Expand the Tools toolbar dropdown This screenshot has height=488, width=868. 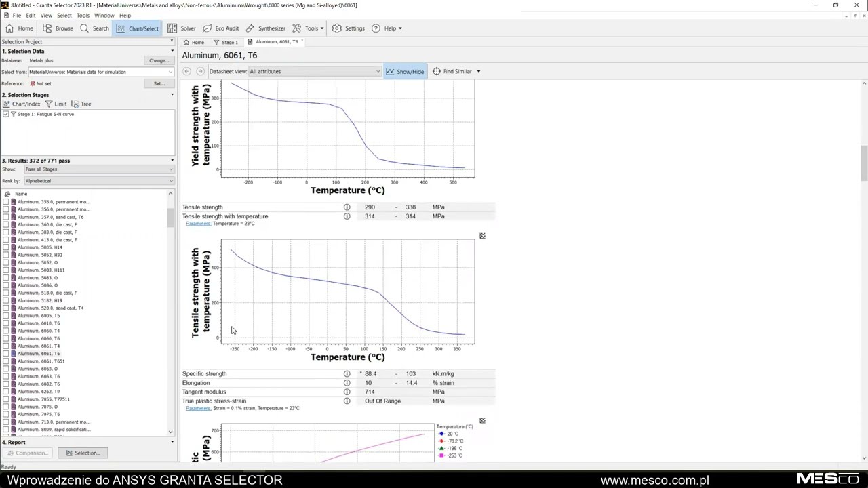tap(321, 28)
